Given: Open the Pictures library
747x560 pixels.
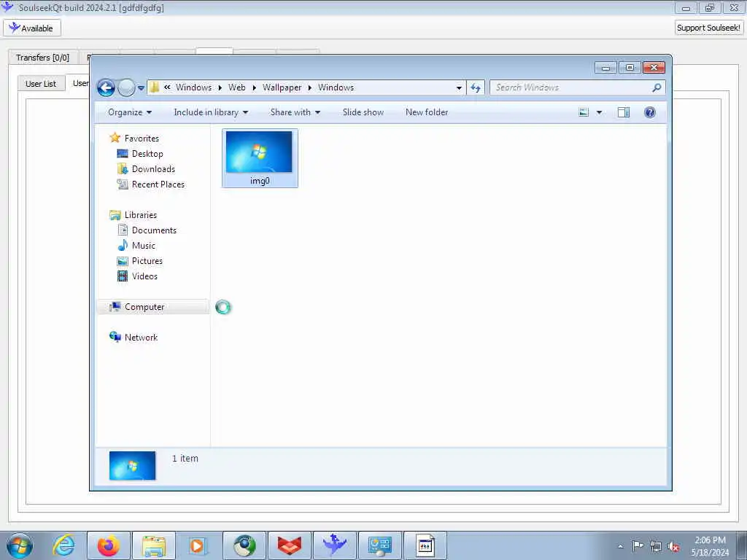Looking at the screenshot, I should (x=147, y=261).
